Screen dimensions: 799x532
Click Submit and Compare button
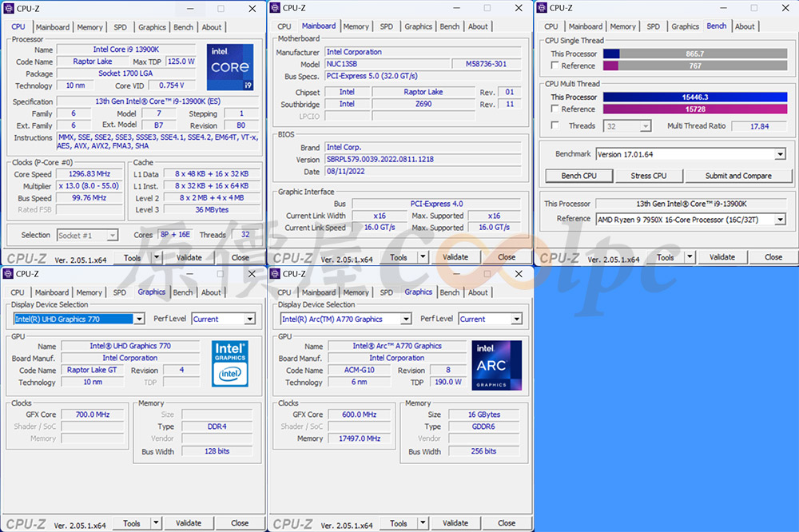[x=738, y=176]
